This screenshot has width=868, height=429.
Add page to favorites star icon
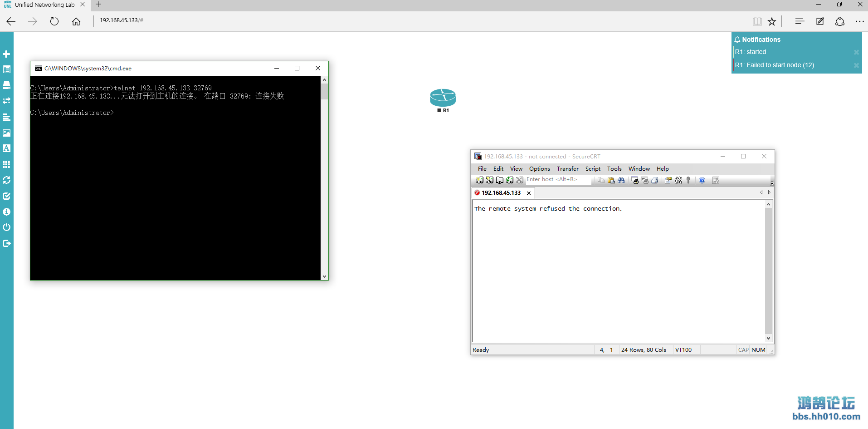772,21
